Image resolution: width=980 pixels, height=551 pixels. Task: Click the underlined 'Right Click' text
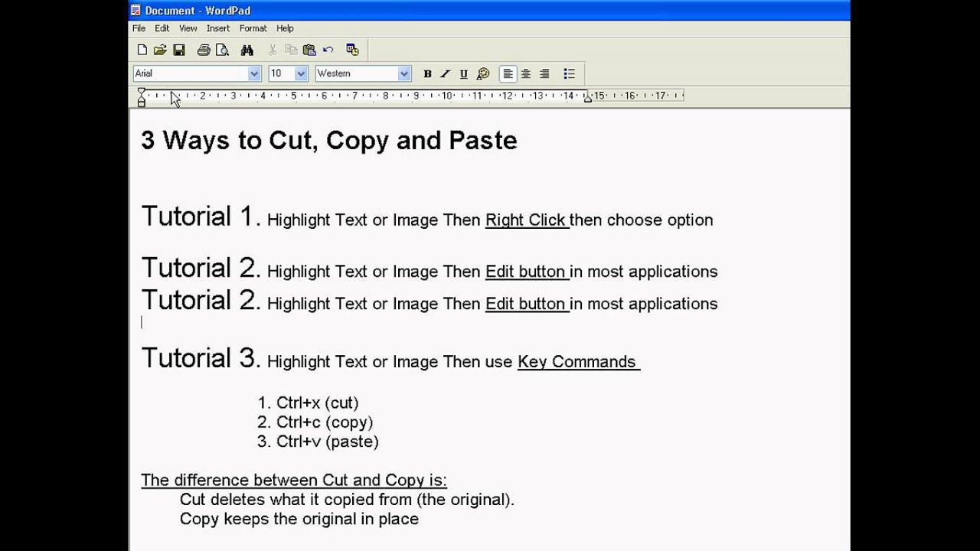click(525, 220)
